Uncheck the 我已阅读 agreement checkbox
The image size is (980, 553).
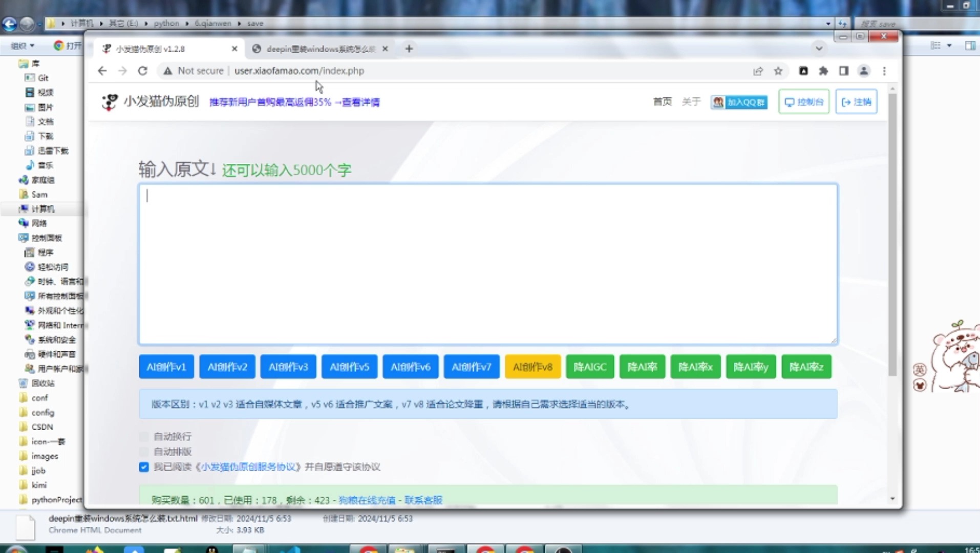point(144,467)
